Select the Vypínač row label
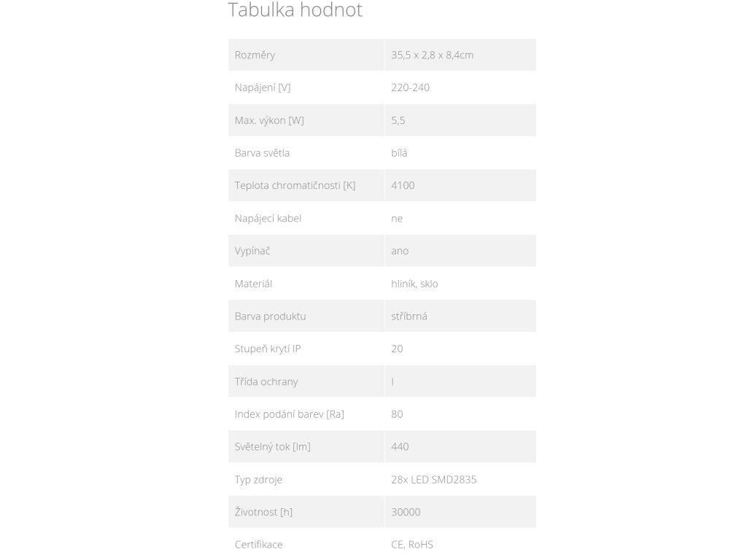747x560 pixels. 252,251
